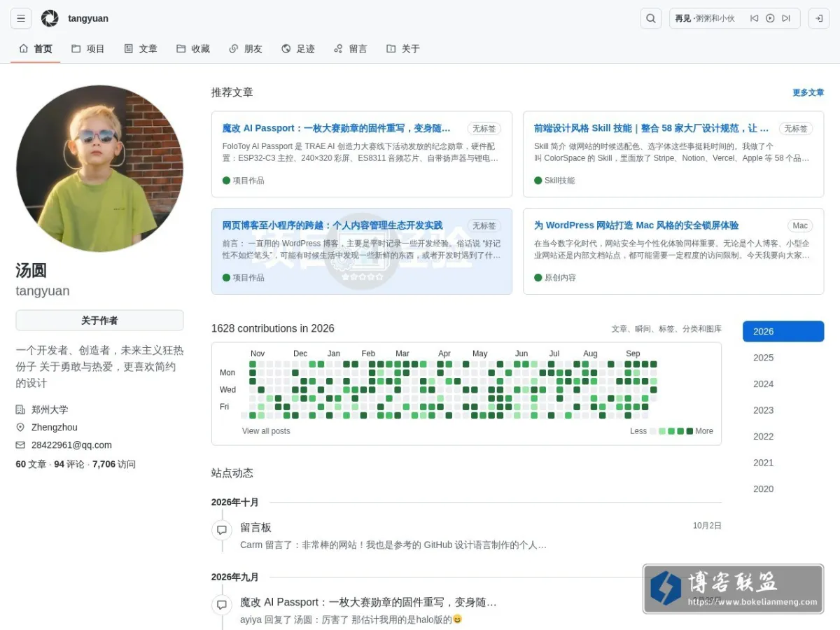This screenshot has width=840, height=630.
Task: Click the 更多文章 link
Action: pos(808,92)
